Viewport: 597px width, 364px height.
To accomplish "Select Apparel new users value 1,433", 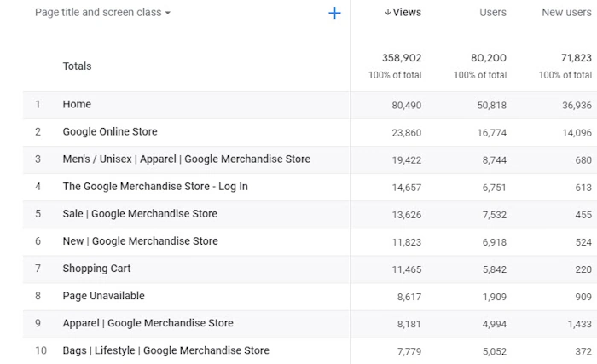I will click(579, 325).
